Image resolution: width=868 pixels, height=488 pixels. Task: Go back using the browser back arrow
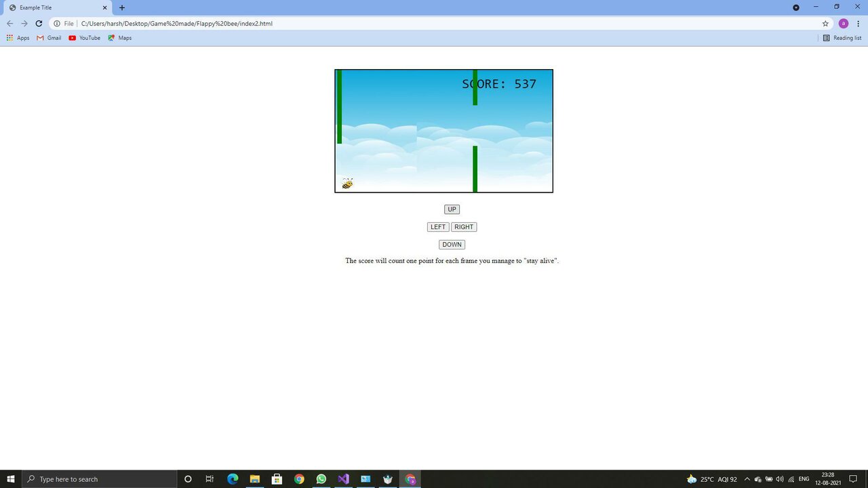pos(9,24)
